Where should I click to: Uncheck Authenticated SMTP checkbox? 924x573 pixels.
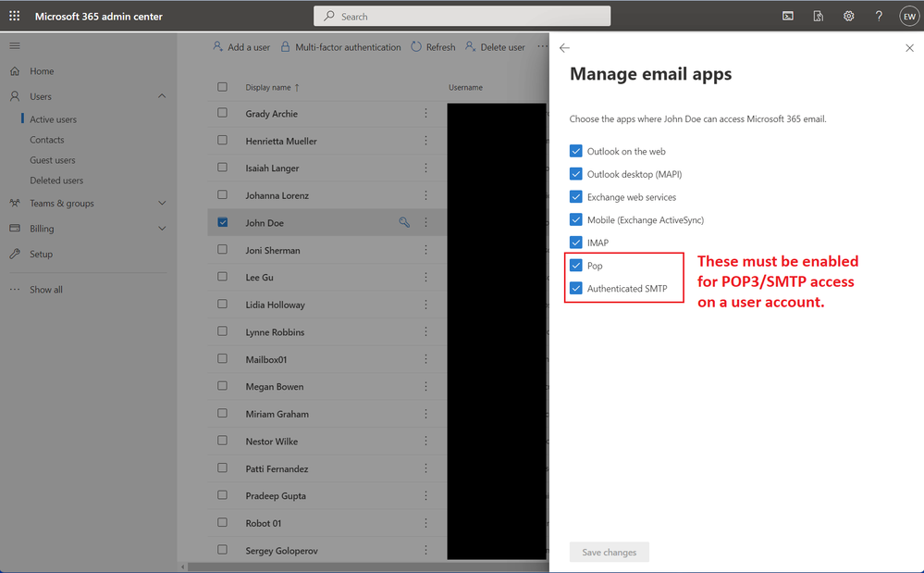575,288
